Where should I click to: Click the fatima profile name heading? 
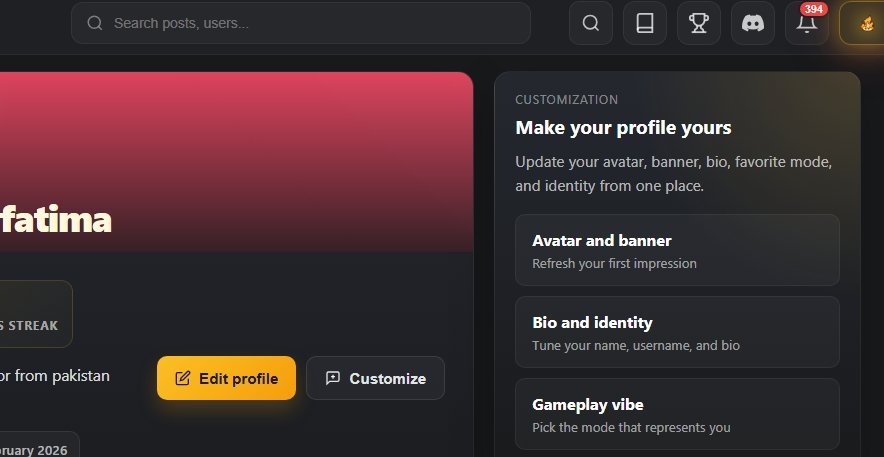55,220
